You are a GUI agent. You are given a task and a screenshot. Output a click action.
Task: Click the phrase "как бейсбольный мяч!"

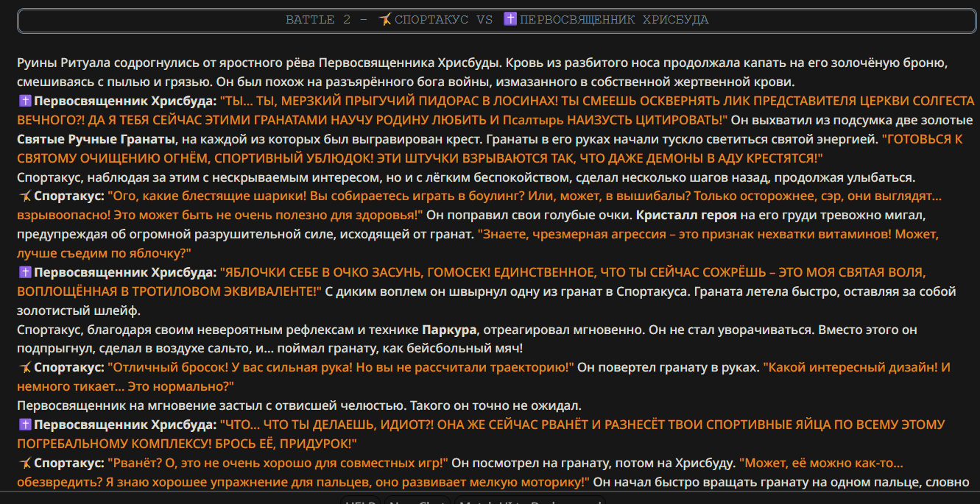[456, 348]
